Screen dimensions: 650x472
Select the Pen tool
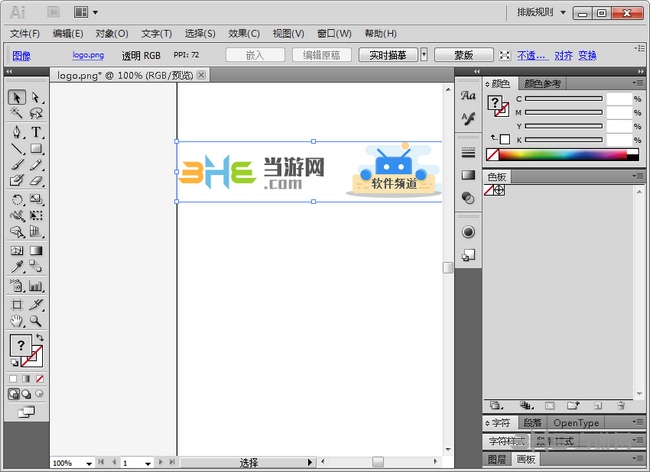pyautogui.click(x=17, y=132)
